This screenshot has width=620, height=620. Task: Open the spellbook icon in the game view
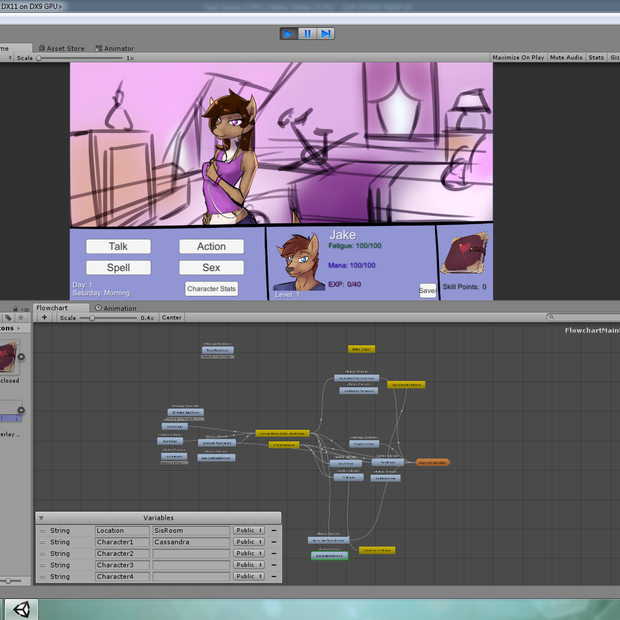click(465, 253)
